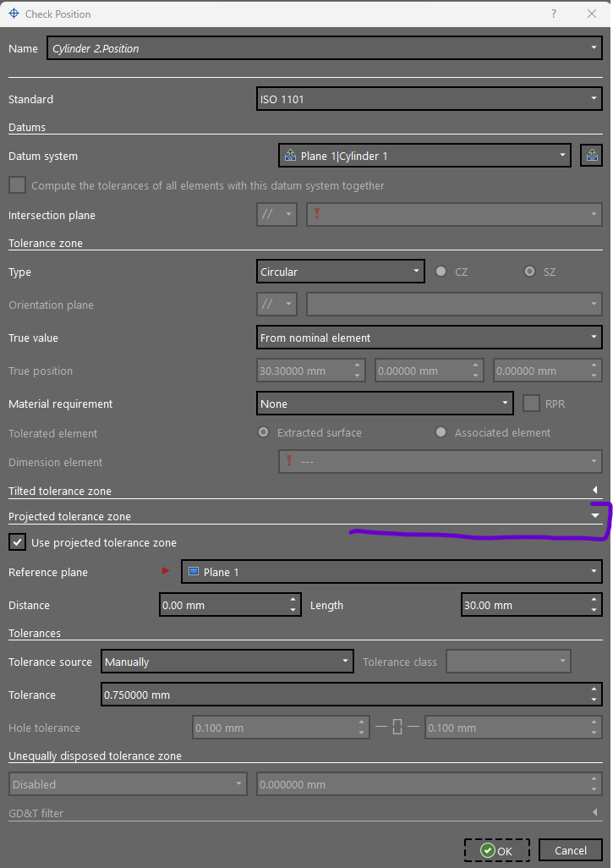
Task: Cancel the Check Position dialog
Action: point(571,850)
